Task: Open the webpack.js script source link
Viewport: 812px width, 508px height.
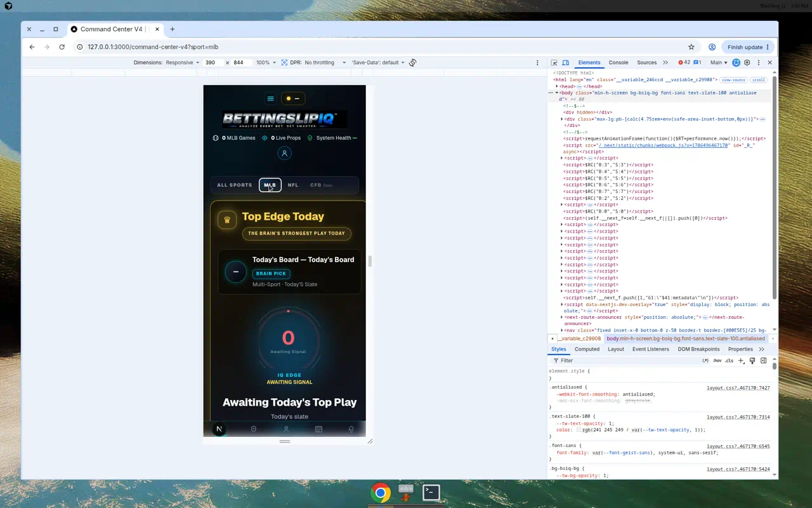Action: (x=664, y=145)
